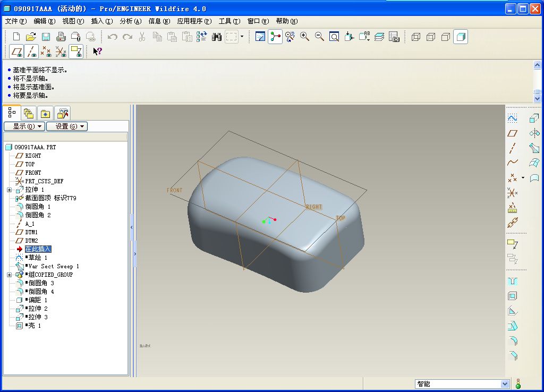Viewport: 544px width, 392px height.
Task: Toggle coordinate system display
Action: (x=61, y=52)
